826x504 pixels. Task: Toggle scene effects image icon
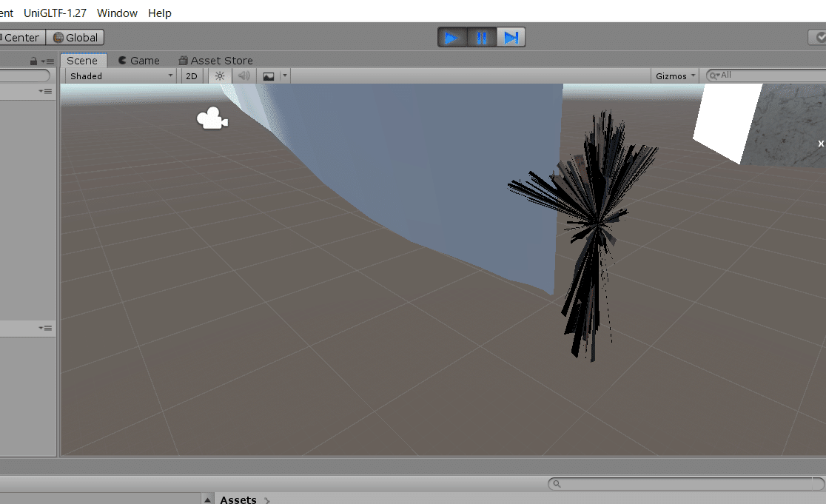click(268, 75)
